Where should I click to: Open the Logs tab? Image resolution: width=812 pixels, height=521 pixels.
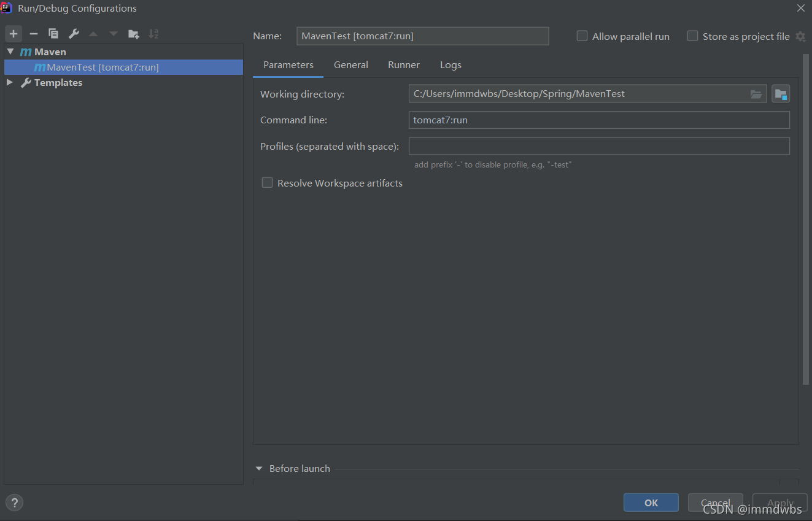(450, 64)
